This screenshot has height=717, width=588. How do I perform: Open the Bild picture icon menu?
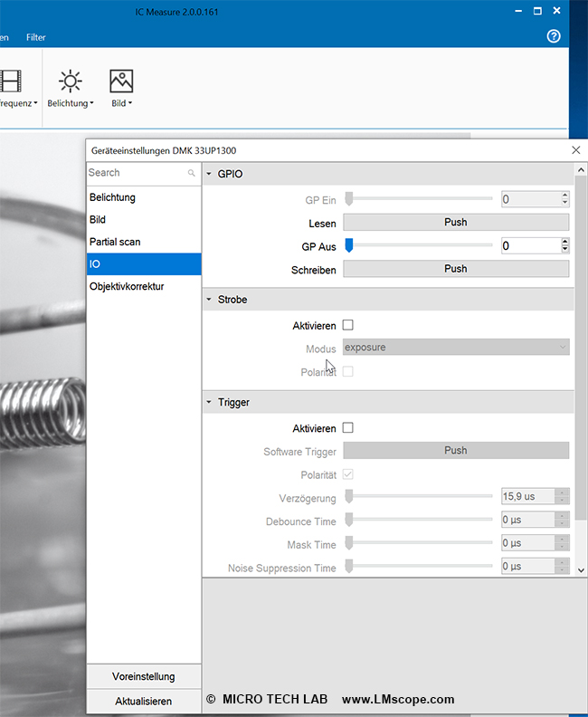[121, 82]
